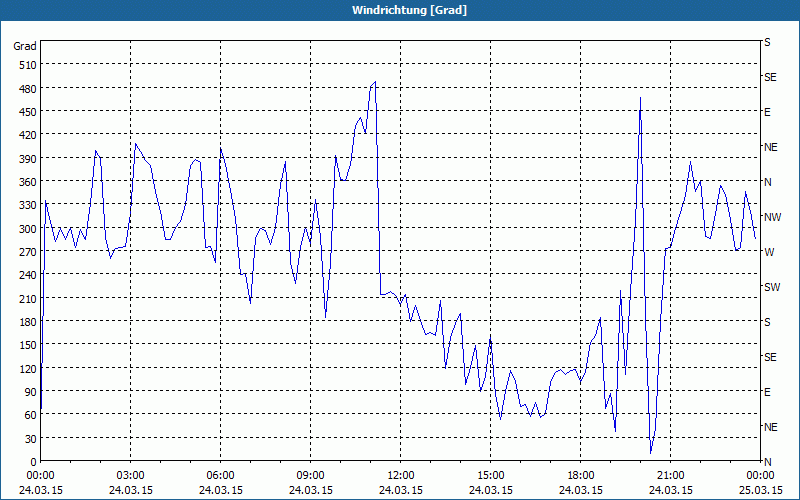Viewport: 800px width, 500px height.
Task: Click the N compass label level with 360
Action: (767, 182)
